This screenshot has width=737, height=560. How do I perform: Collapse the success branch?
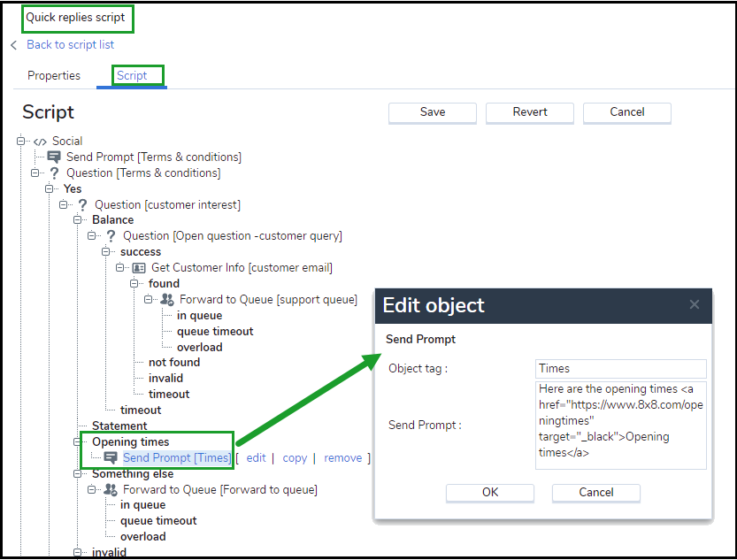106,252
